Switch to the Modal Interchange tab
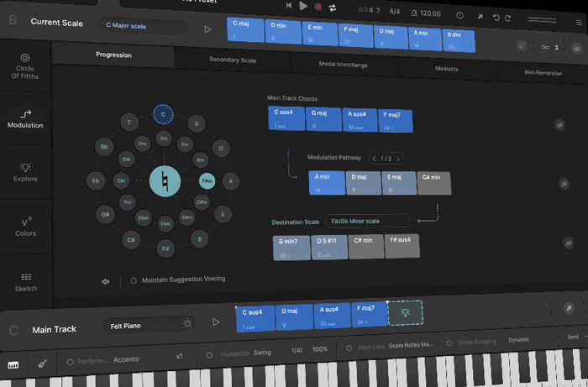 (343, 65)
